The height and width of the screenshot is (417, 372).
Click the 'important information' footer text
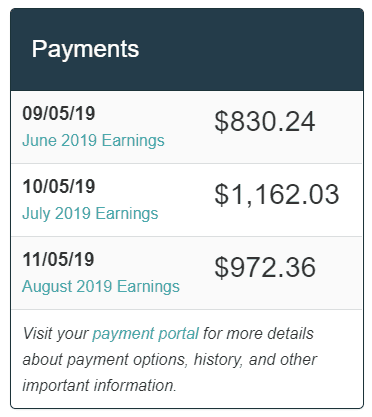99,386
